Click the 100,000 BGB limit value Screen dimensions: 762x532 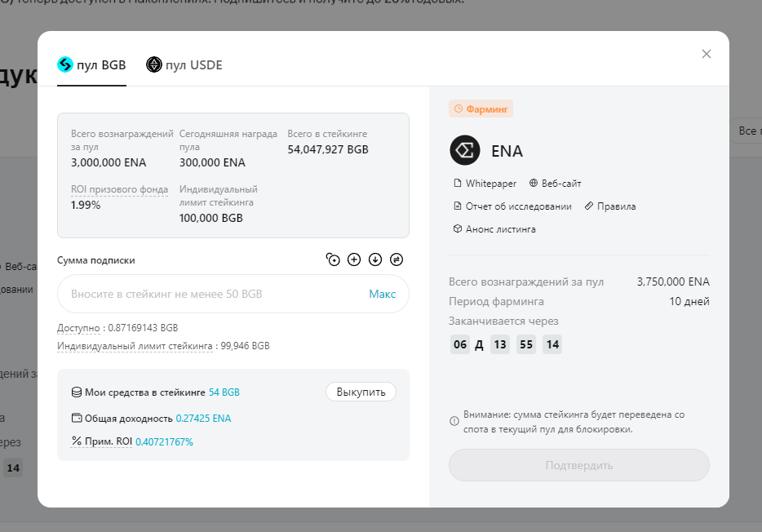(211, 218)
